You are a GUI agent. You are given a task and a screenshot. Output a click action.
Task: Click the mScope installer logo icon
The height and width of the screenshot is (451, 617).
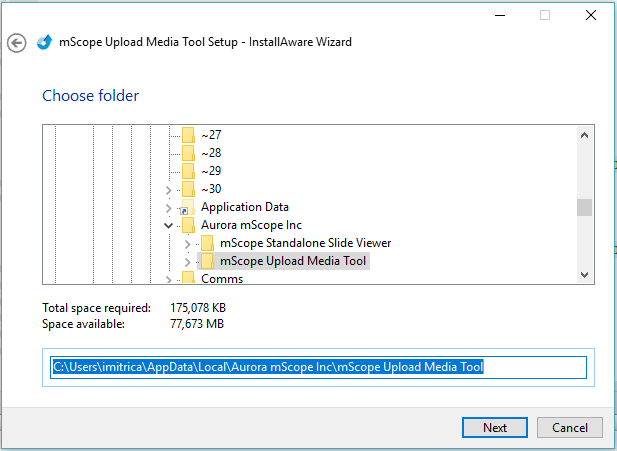tap(43, 43)
